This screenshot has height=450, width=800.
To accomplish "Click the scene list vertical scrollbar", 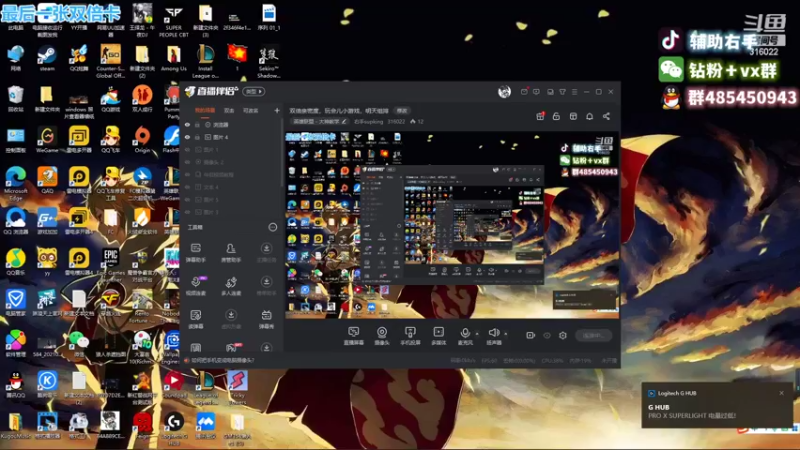I will (281, 153).
